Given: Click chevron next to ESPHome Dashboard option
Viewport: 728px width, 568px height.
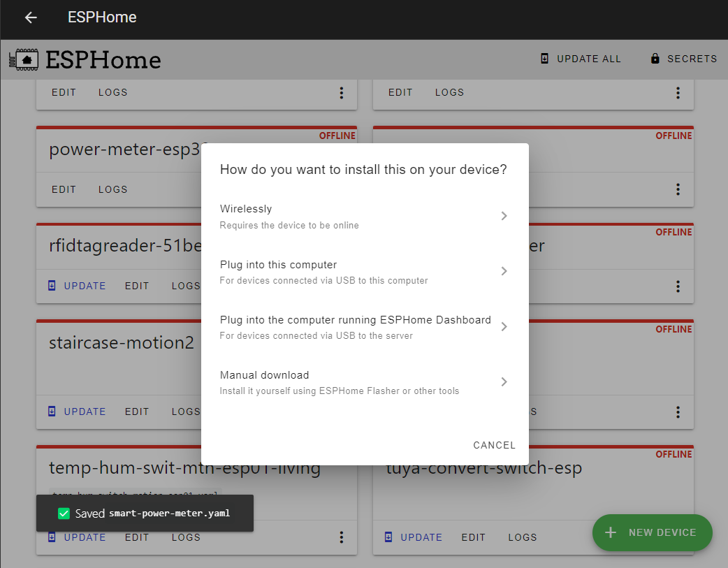Looking at the screenshot, I should [504, 326].
